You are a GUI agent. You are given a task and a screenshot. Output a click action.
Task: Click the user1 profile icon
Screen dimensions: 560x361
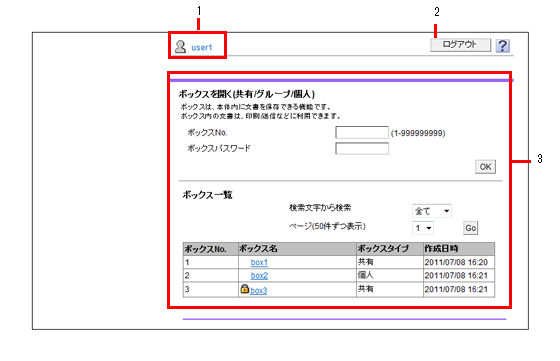(180, 46)
